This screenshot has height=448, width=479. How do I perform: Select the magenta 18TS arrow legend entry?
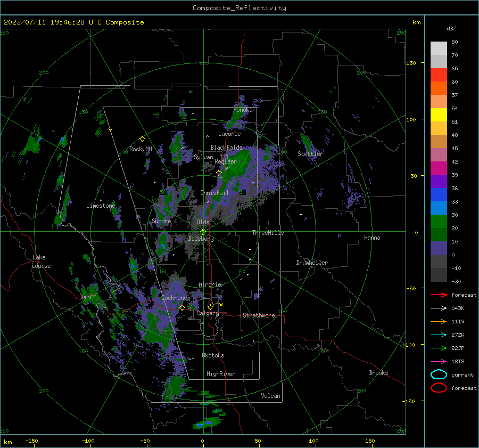[439, 362]
